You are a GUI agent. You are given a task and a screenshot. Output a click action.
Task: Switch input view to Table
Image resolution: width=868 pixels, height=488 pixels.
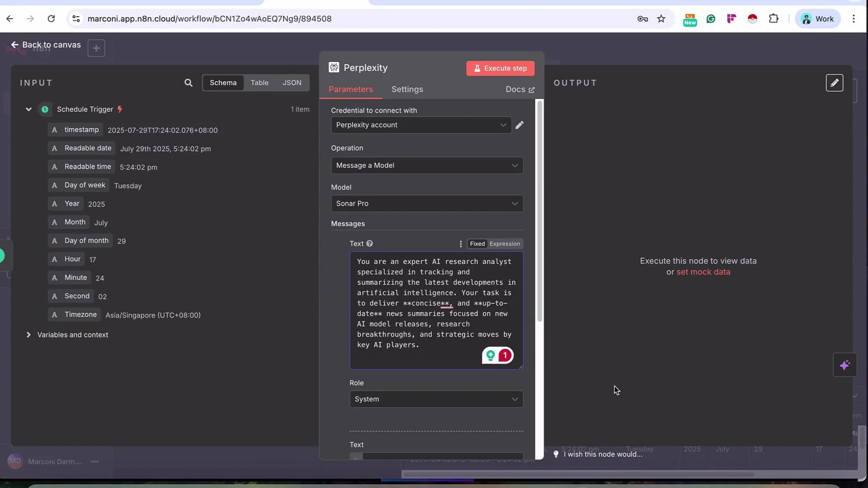(259, 83)
